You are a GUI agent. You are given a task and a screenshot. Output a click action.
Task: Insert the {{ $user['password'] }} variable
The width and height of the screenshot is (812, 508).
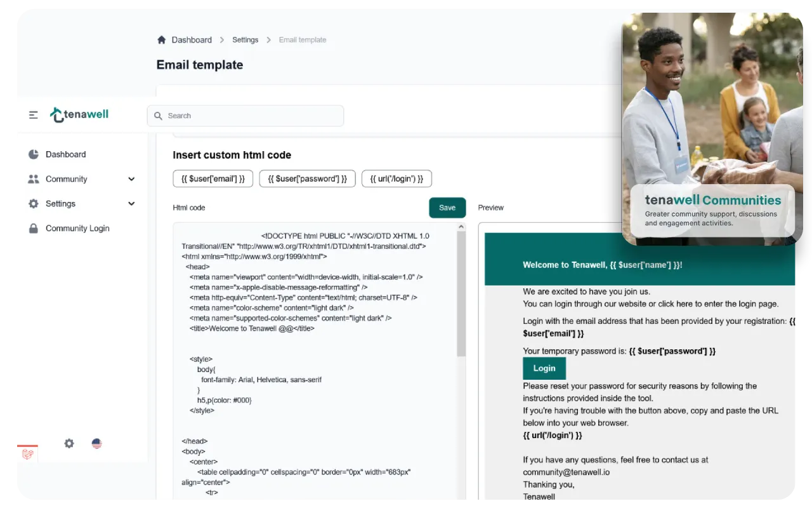pos(308,178)
